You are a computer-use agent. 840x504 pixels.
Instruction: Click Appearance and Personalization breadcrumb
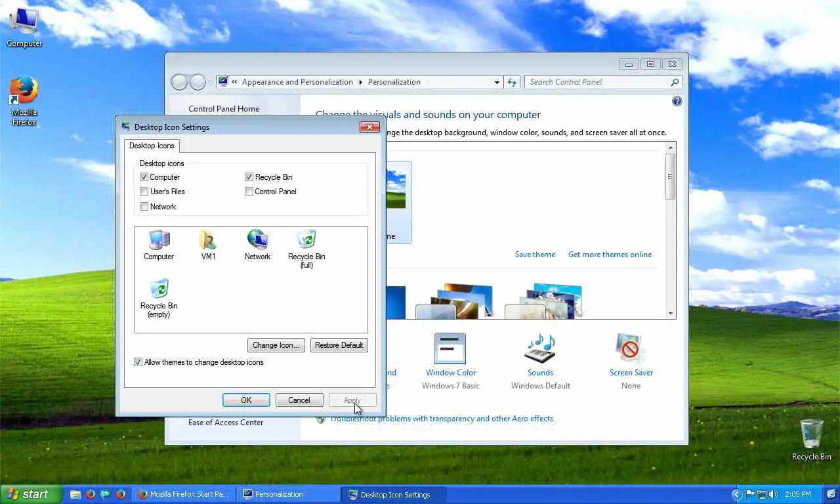297,82
